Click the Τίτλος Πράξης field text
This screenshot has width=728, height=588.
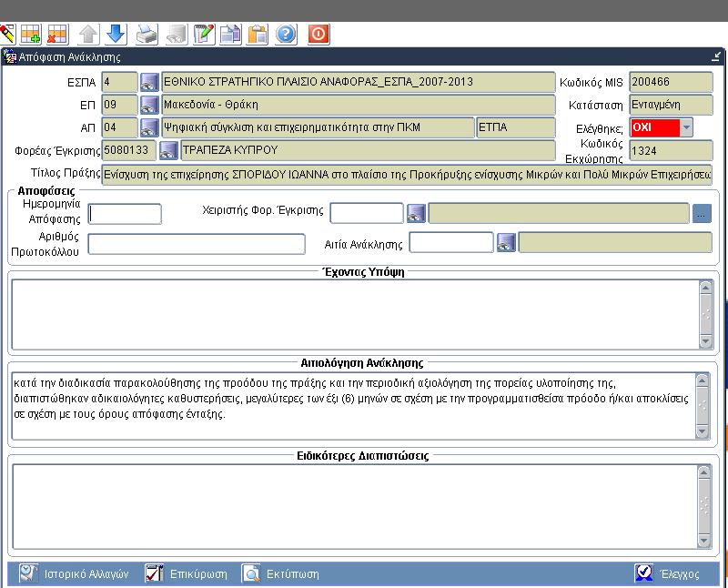click(x=407, y=175)
